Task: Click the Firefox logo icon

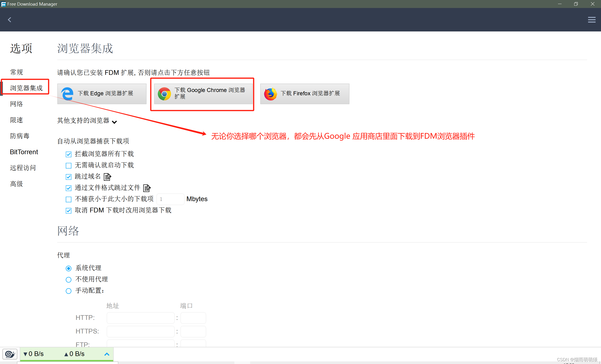Action: pos(270,94)
